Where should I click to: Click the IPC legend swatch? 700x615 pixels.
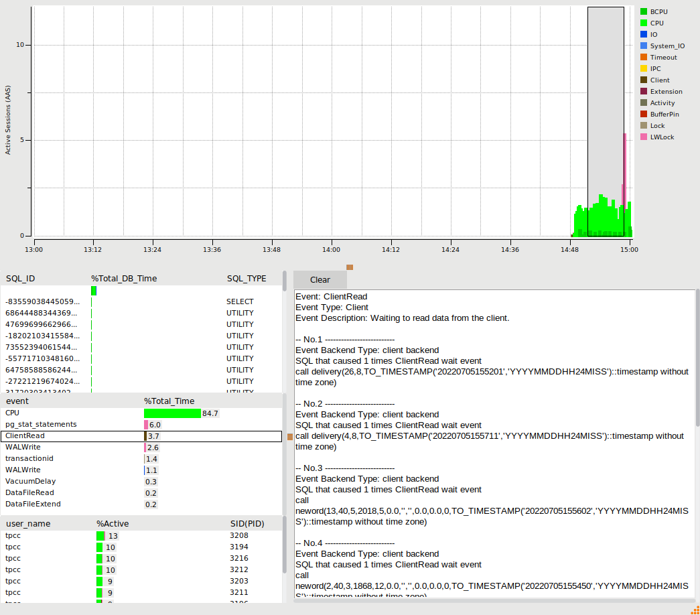(x=643, y=68)
